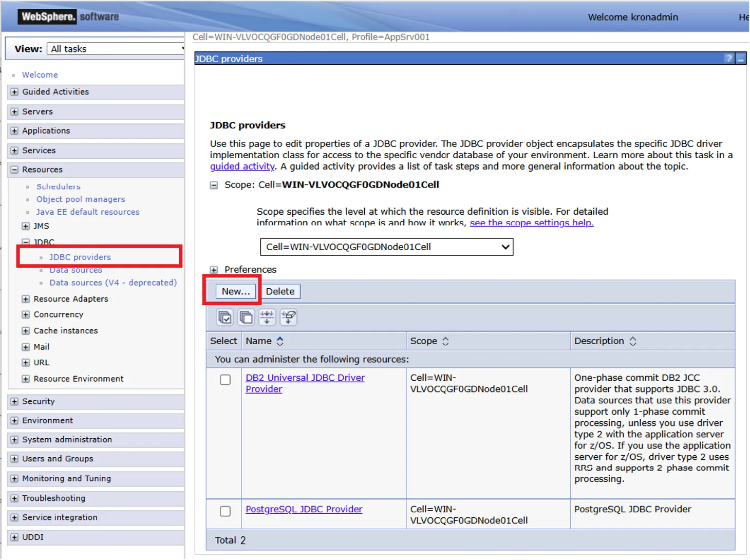750x560 pixels.
Task: Open the Scope cell selection dropdown
Action: (387, 247)
